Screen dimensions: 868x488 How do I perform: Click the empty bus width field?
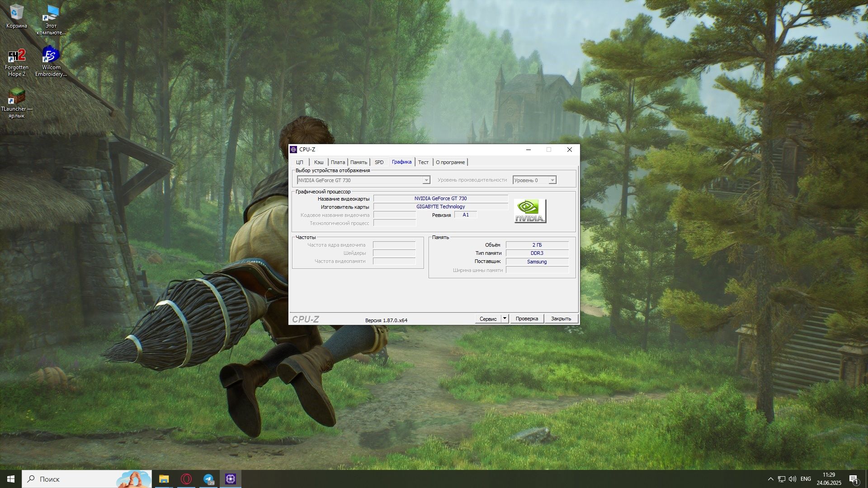[537, 270]
